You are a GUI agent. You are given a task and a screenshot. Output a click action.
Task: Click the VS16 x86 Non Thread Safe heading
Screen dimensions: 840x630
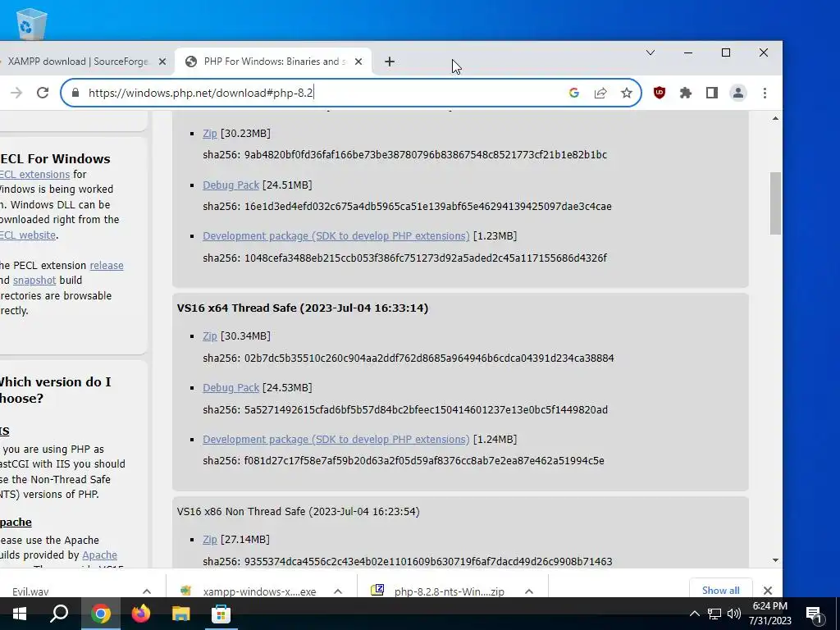click(x=299, y=512)
